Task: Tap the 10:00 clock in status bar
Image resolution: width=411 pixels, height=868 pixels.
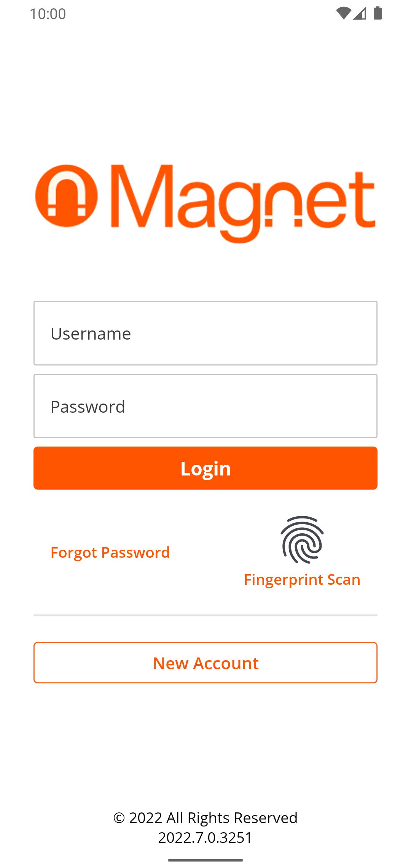Action: tap(48, 14)
